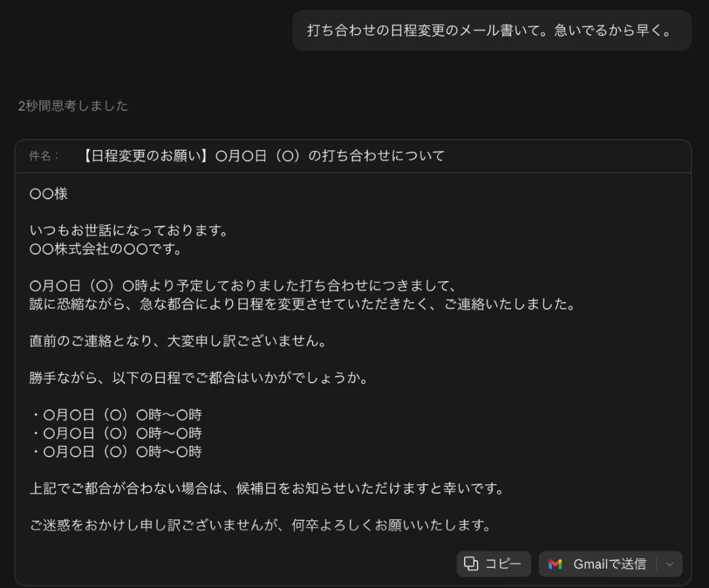The height and width of the screenshot is (588, 709).
Task: Click the line starting 上記でご都合が合わない場合は
Action: coord(267,489)
